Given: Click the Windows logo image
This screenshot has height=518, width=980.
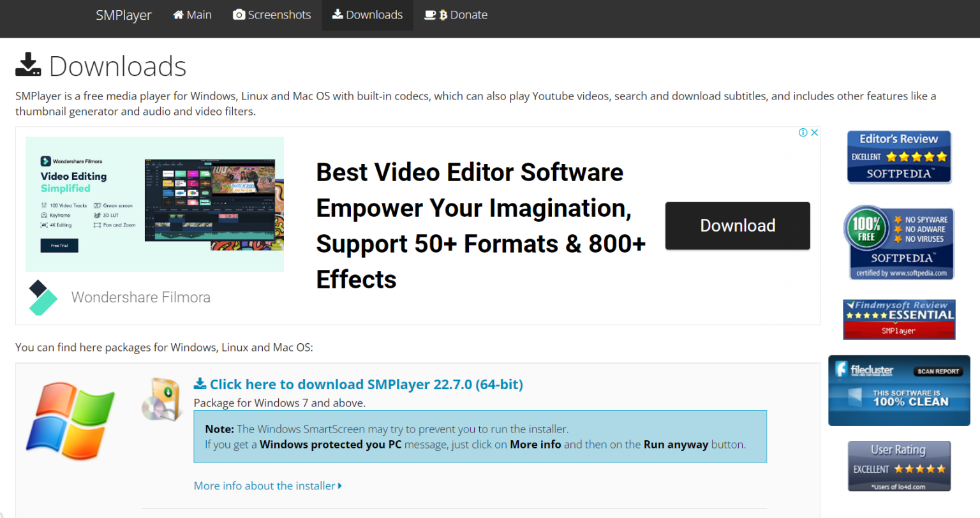Looking at the screenshot, I should pos(70,421).
